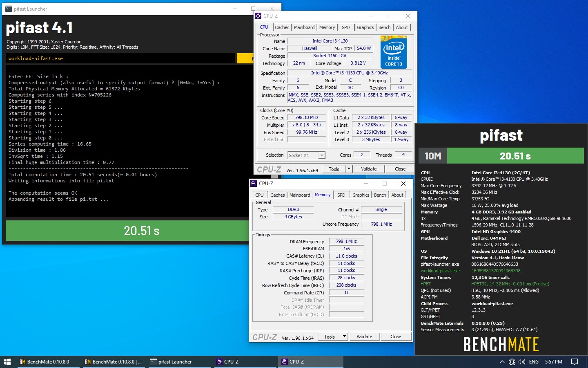Click Tools button in lower CPU-Z window
Screen dimensions: 588x368
pos(330,337)
